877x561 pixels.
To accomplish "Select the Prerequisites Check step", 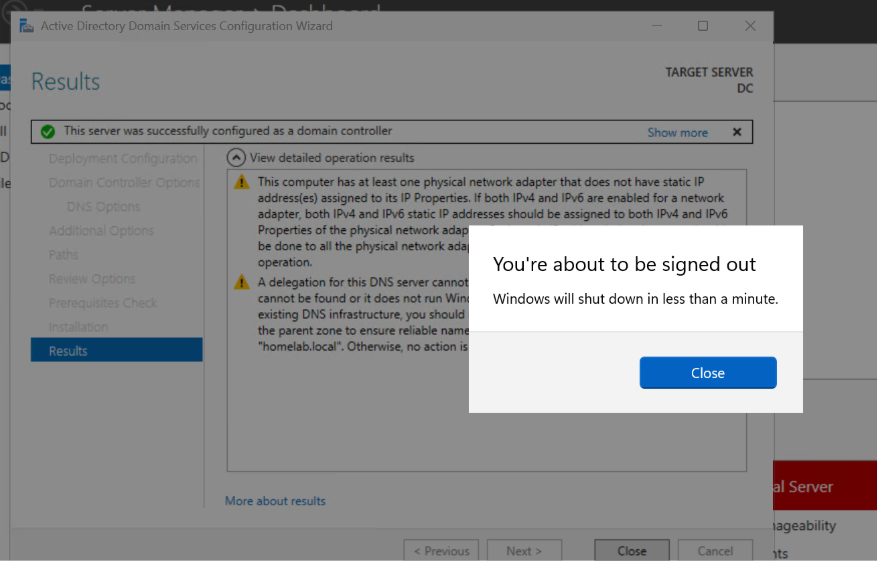I will coord(103,303).
